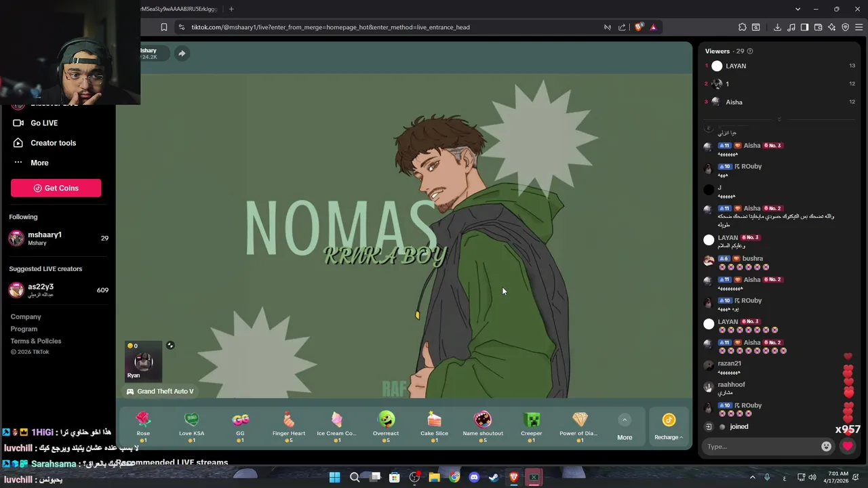
Task: Open the tab search dropdown arrow
Action: [797, 9]
